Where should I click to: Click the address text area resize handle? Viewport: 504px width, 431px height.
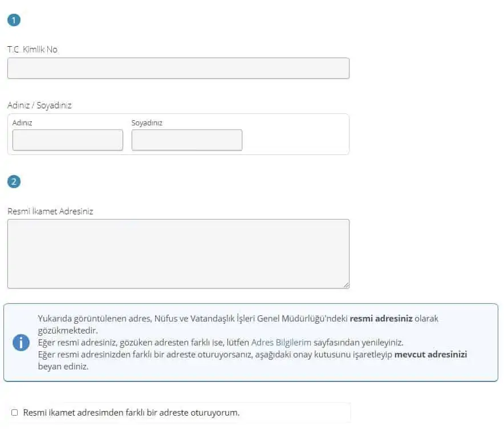click(x=346, y=284)
